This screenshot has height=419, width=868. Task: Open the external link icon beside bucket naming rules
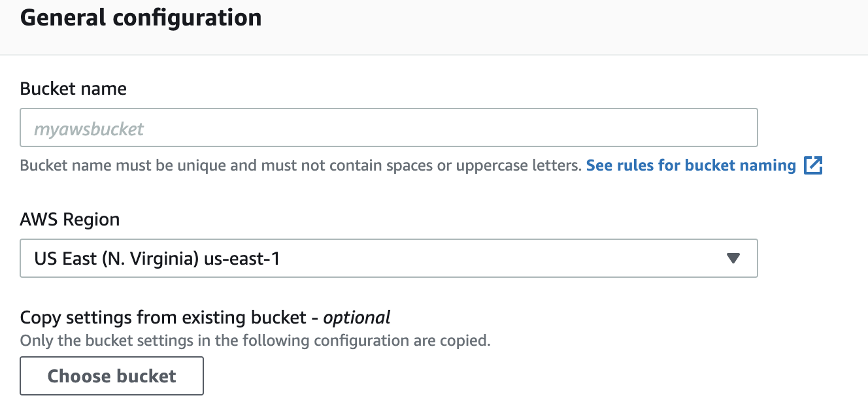pos(812,165)
